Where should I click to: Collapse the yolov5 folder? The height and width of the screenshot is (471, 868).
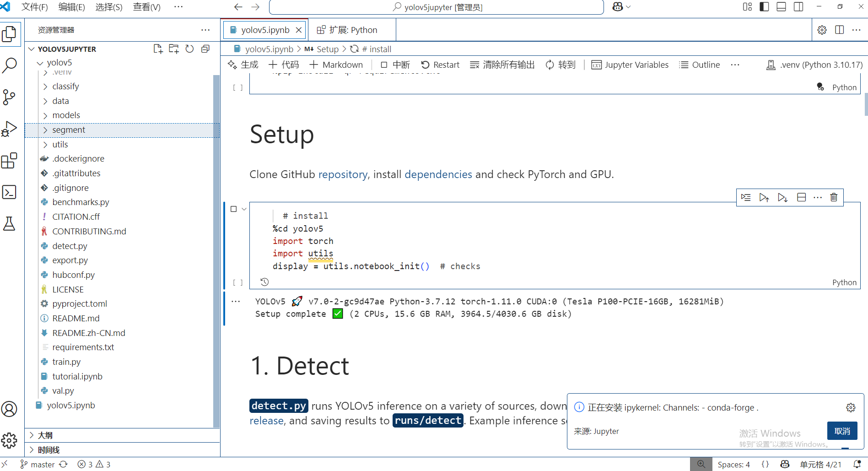40,63
